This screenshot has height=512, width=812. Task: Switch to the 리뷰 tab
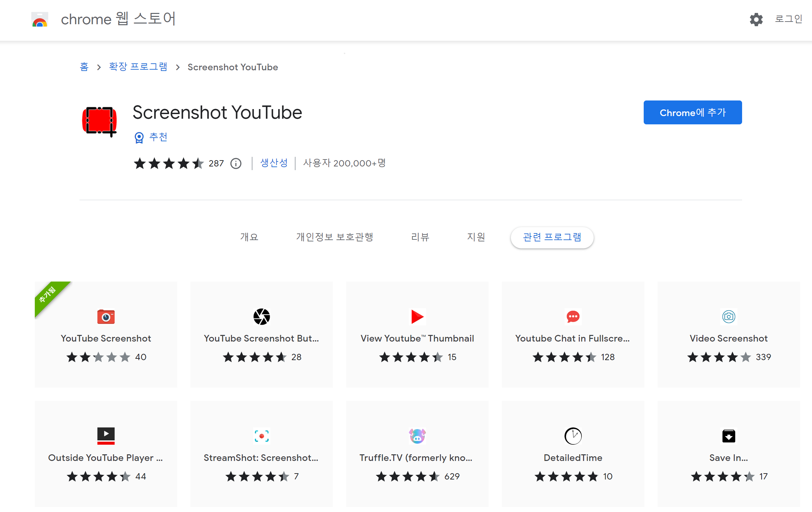click(x=420, y=237)
